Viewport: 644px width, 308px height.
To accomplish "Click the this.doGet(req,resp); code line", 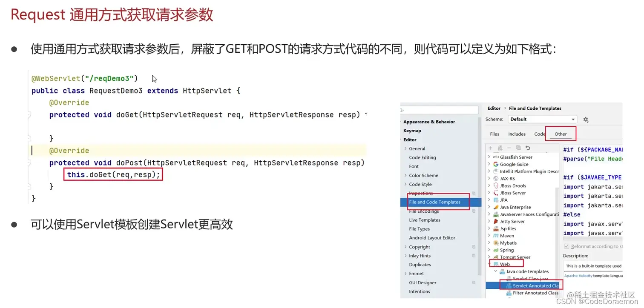I will pos(113,174).
